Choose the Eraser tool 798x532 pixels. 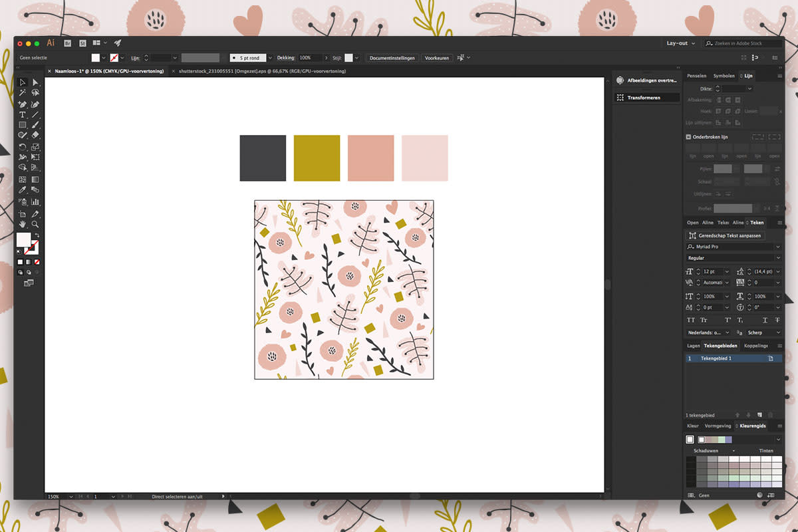(35, 135)
